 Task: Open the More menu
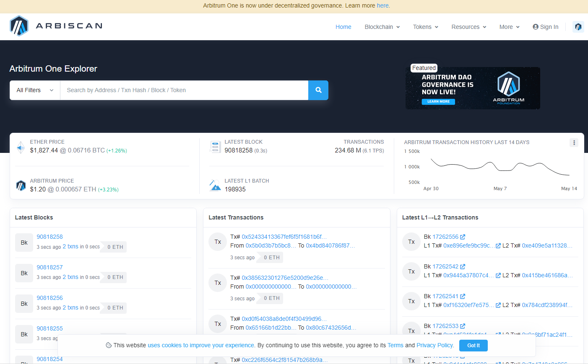[x=509, y=27]
